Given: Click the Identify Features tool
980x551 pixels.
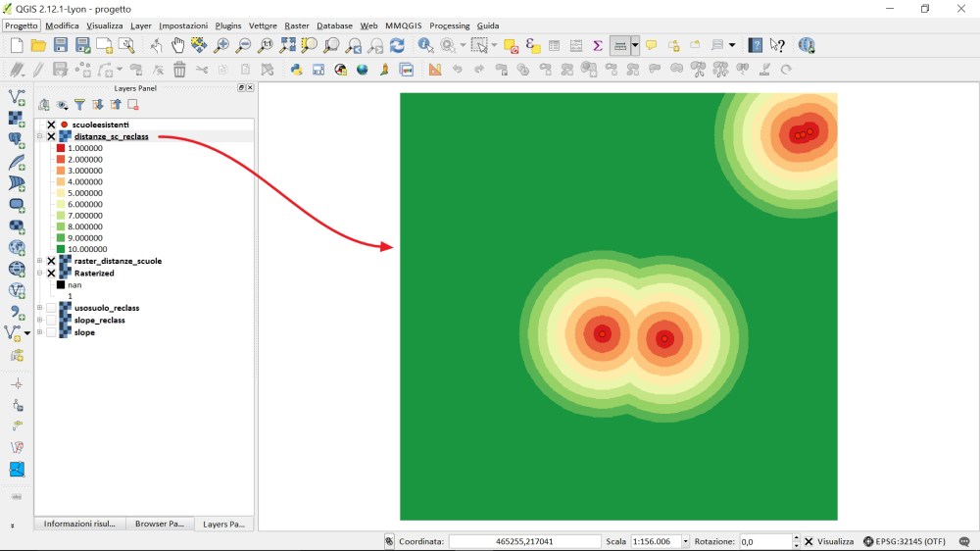Looking at the screenshot, I should pos(425,45).
